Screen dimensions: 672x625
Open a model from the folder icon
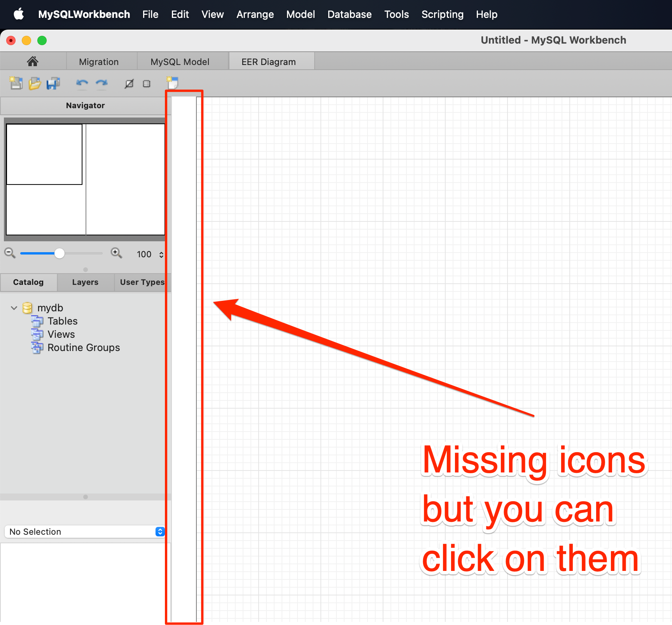[35, 83]
